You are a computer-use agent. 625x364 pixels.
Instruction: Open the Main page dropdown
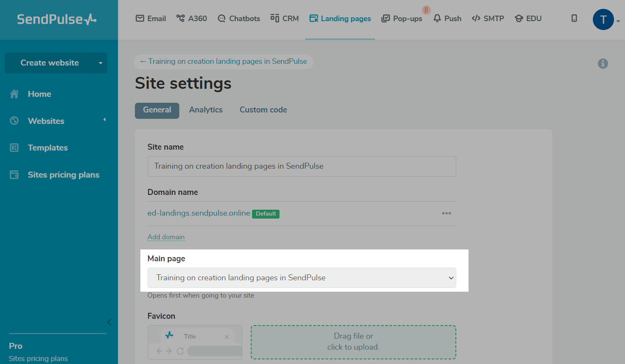point(302,278)
